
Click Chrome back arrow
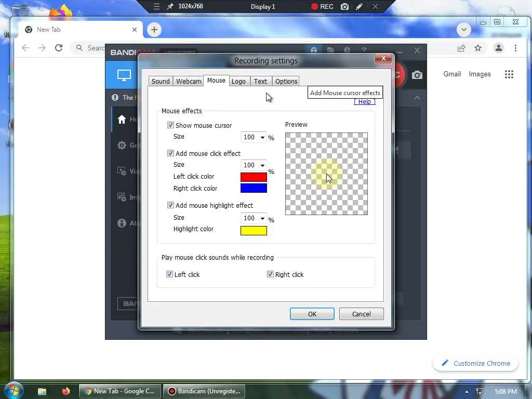click(x=25, y=48)
